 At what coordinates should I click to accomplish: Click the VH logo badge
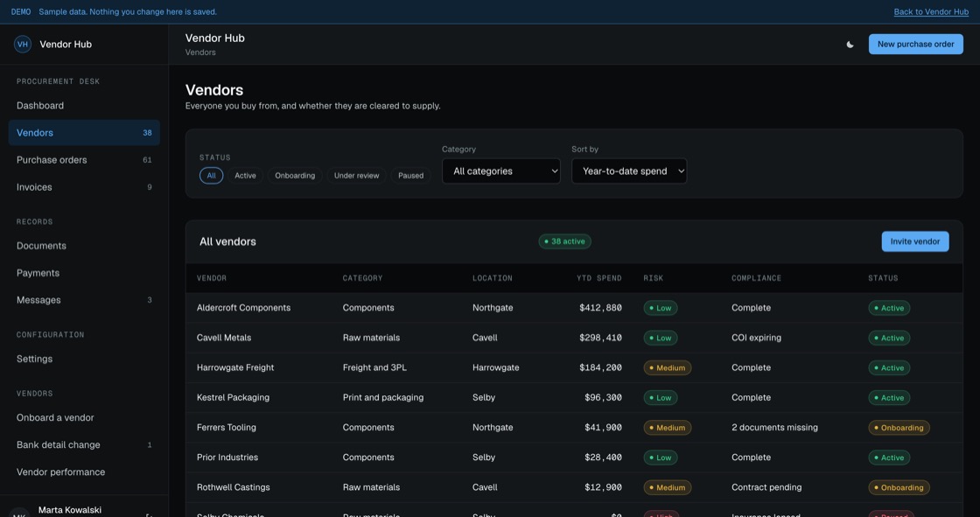click(23, 44)
